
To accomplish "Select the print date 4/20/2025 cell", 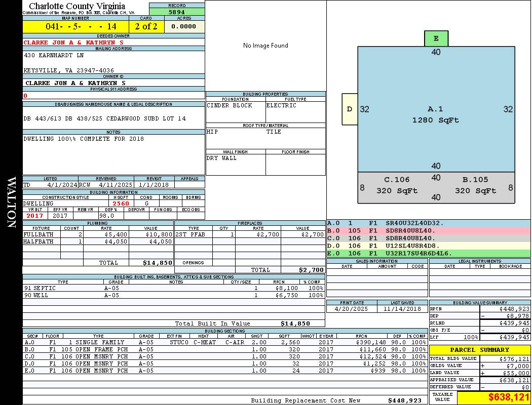I will [x=352, y=308].
